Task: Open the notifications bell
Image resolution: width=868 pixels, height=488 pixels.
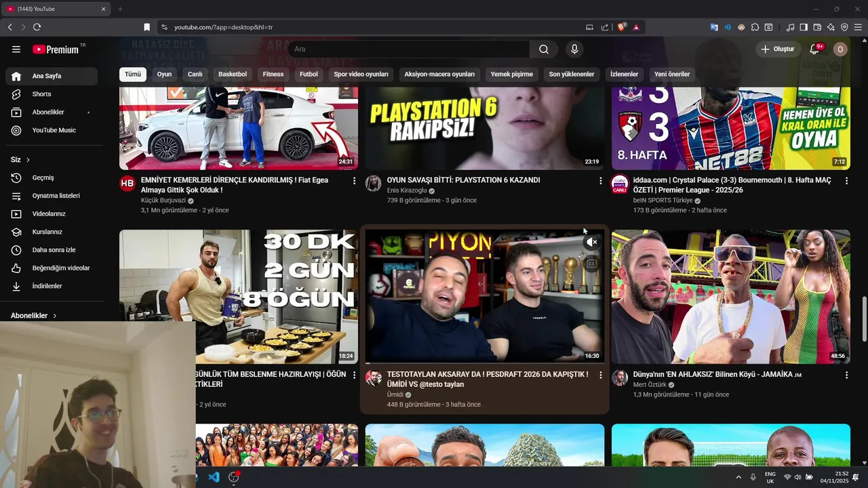Action: click(x=815, y=49)
